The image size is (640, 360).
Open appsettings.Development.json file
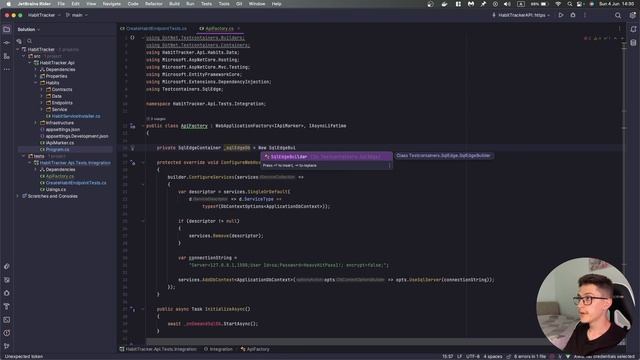pyautogui.click(x=74, y=136)
